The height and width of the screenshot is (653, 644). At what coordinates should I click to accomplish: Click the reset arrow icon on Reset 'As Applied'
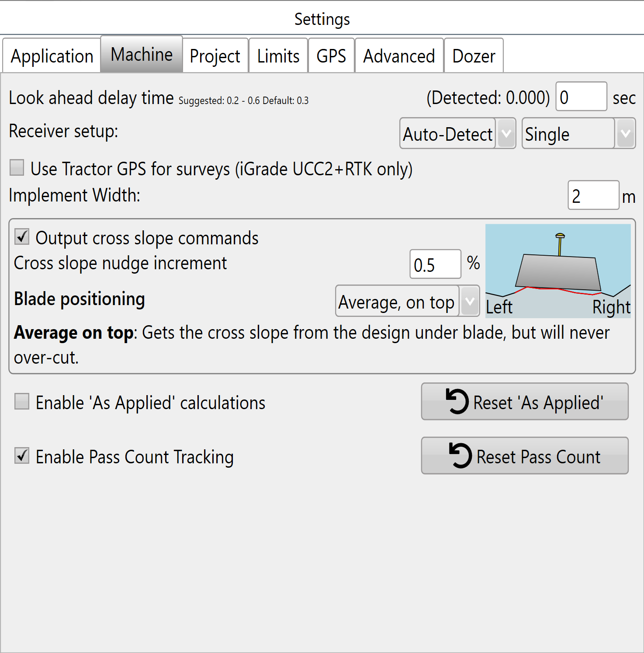point(457,401)
